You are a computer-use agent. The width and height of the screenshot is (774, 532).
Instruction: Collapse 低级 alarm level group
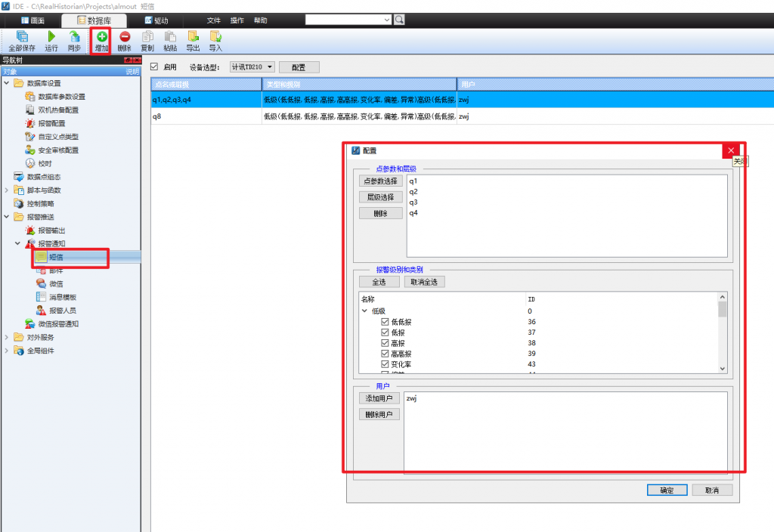tap(365, 311)
